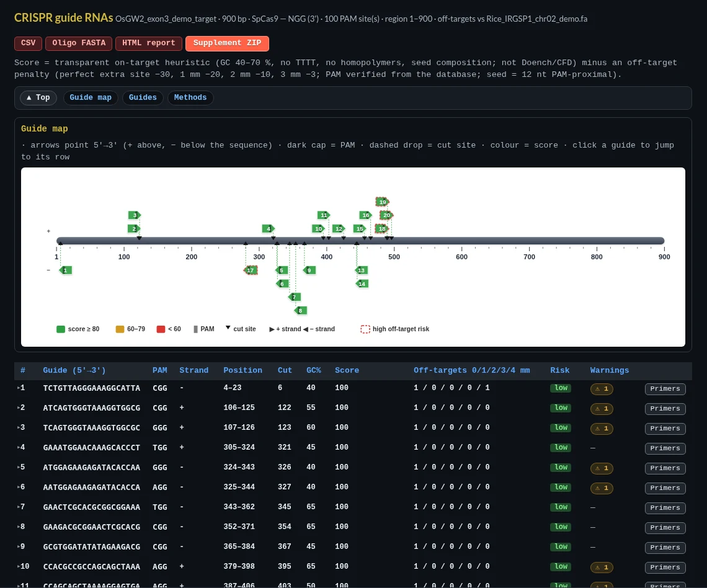Click guide 16 marker in the guide map
The width and height of the screenshot is (707, 588).
point(366,215)
